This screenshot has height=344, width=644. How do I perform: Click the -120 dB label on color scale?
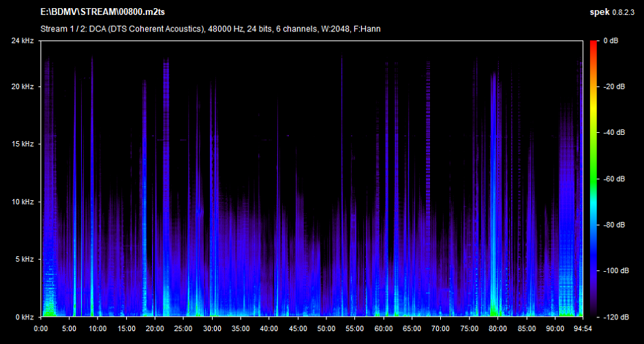pyautogui.click(x=615, y=317)
